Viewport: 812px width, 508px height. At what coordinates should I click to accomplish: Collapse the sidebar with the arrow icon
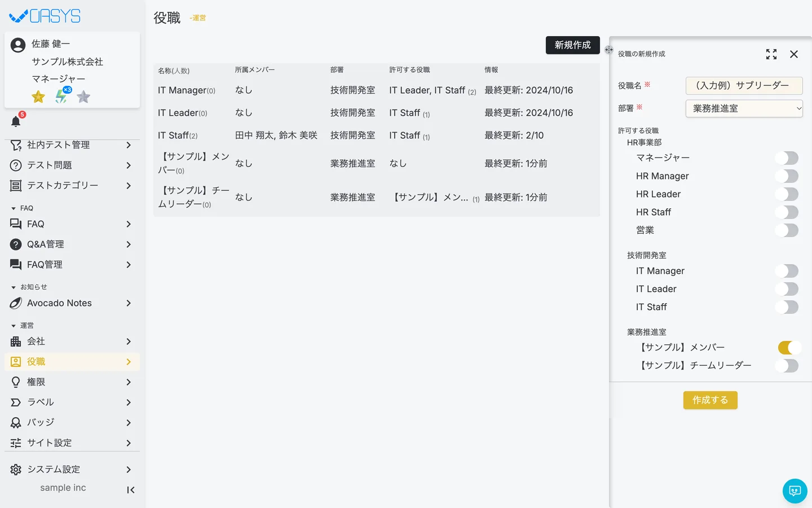tap(131, 490)
